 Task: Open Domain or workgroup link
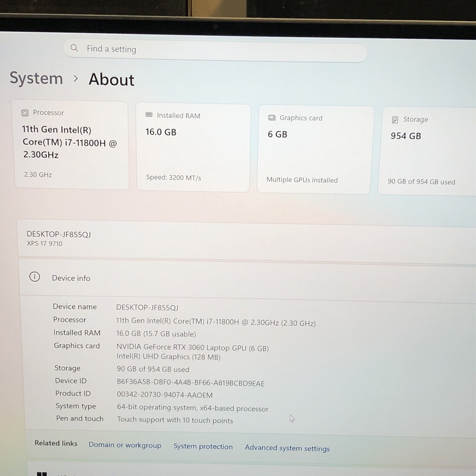click(x=125, y=445)
